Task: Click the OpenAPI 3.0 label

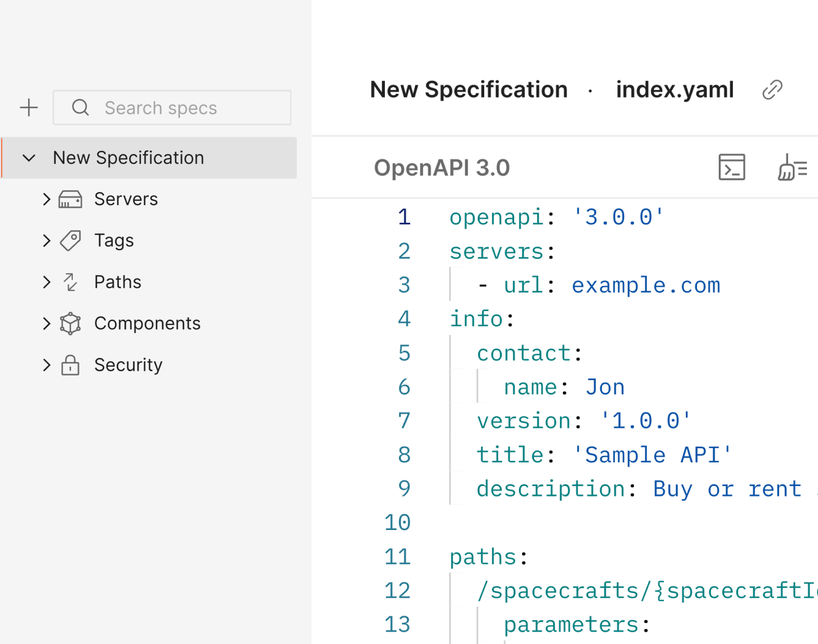Action: 442,168
